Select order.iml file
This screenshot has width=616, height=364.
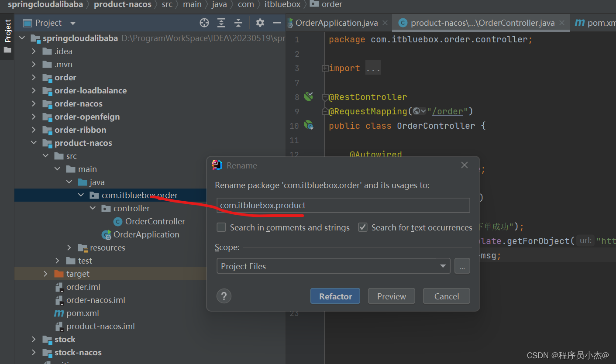click(83, 287)
